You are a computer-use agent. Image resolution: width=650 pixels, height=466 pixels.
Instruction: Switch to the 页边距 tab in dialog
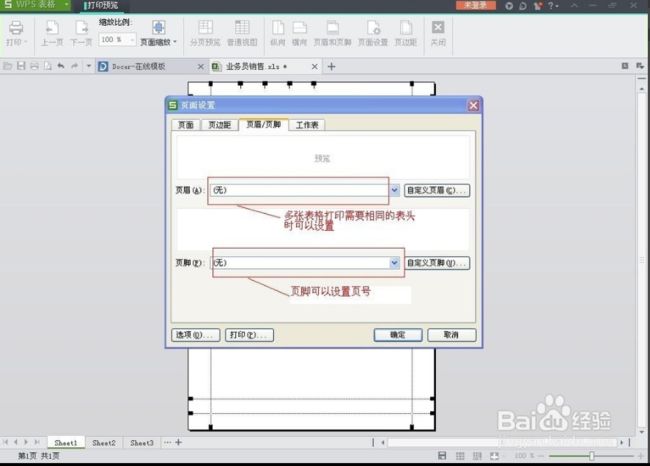click(x=219, y=125)
